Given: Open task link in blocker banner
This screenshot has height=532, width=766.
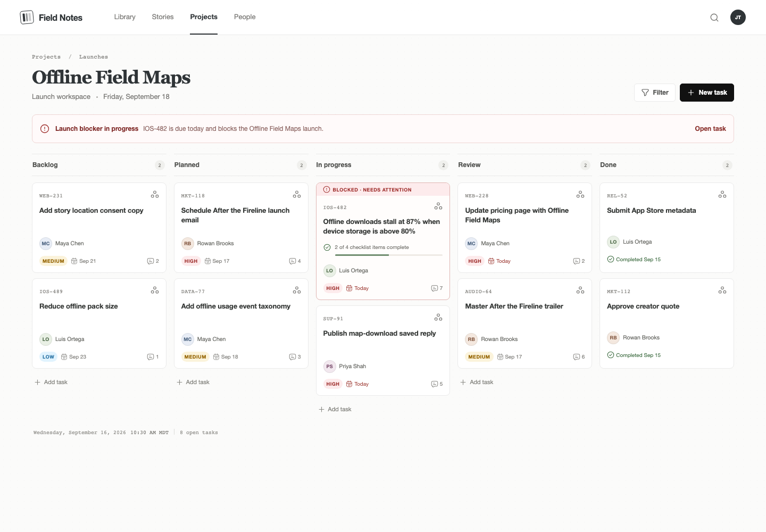Looking at the screenshot, I should tap(711, 129).
